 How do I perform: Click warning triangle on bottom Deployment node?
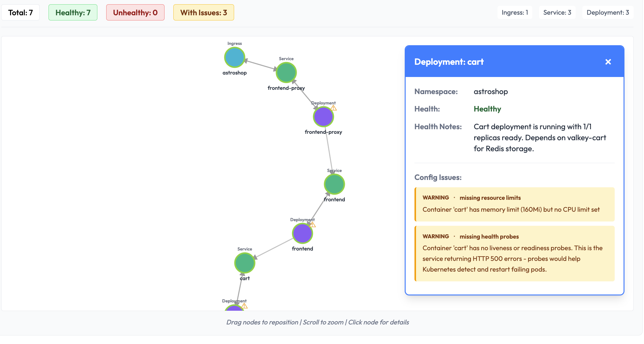pyautogui.click(x=244, y=306)
